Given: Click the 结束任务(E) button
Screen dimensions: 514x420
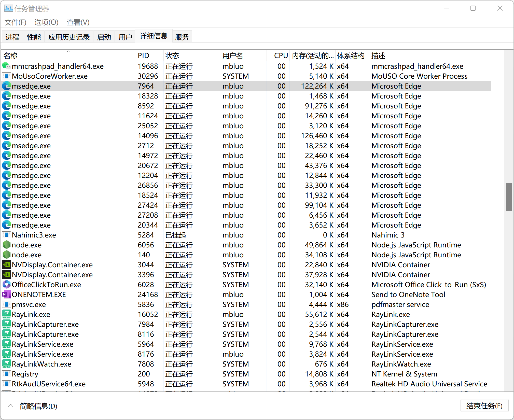Looking at the screenshot, I should click(x=484, y=406).
